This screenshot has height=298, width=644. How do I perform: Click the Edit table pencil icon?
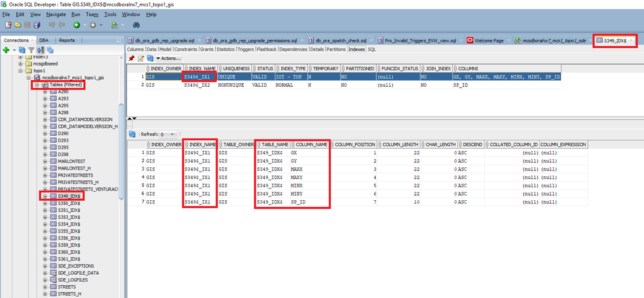tap(141, 59)
